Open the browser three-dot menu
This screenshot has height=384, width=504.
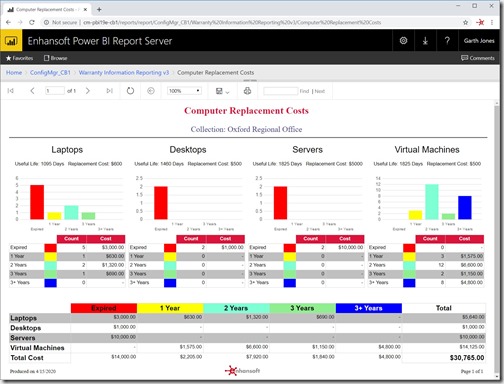[x=492, y=22]
